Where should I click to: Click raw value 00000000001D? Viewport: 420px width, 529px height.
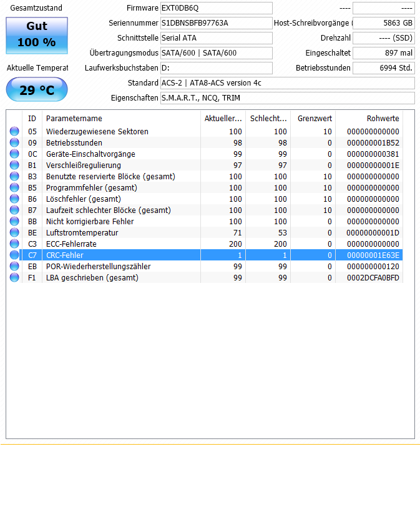pyautogui.click(x=373, y=232)
